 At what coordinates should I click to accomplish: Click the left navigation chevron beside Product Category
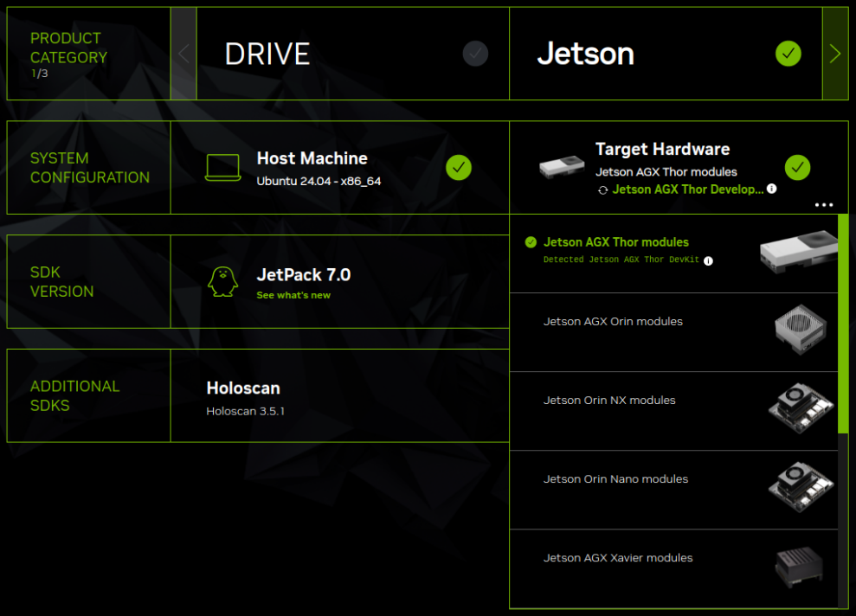tap(183, 53)
